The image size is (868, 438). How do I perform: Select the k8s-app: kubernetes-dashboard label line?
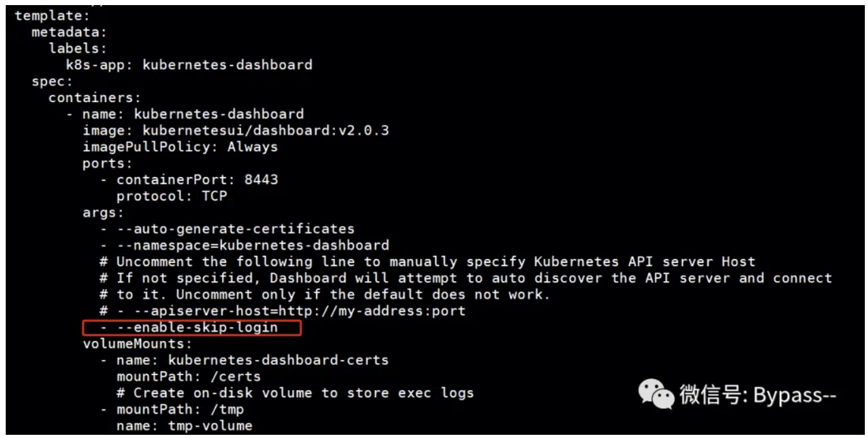pos(189,65)
